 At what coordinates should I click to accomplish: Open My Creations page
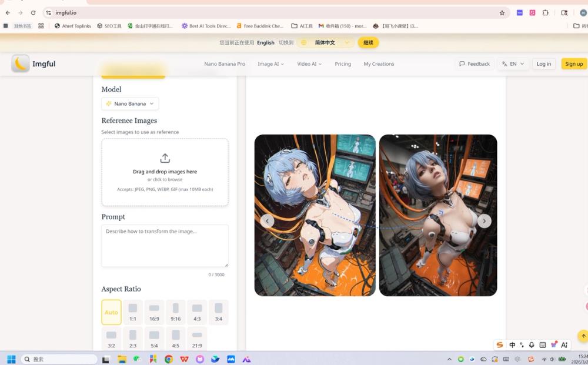379,63
